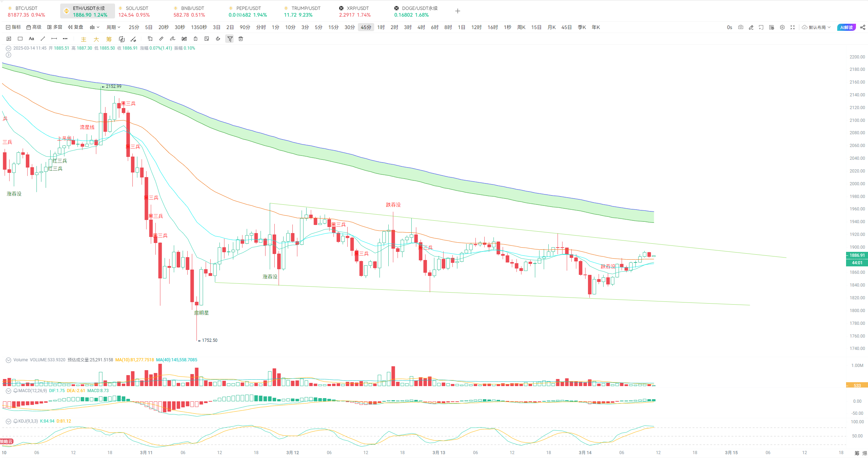Open the 多窗 multi-window layout

(x=55, y=27)
